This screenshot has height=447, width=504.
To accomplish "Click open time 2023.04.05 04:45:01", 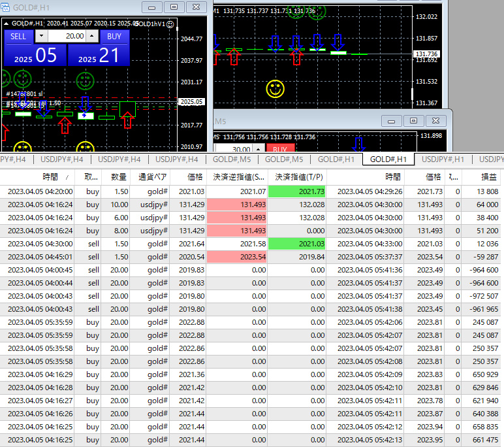I will (x=40, y=257).
